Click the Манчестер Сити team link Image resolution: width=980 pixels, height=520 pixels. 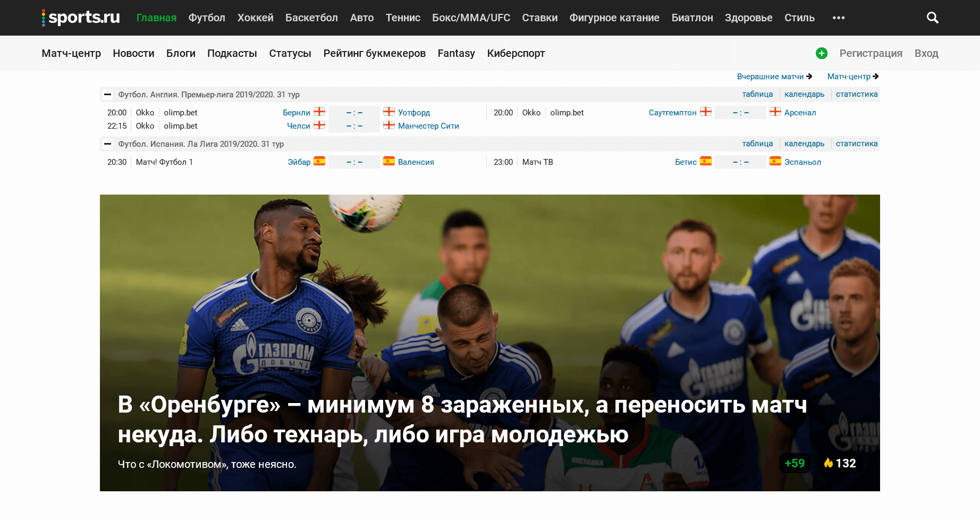(428, 126)
